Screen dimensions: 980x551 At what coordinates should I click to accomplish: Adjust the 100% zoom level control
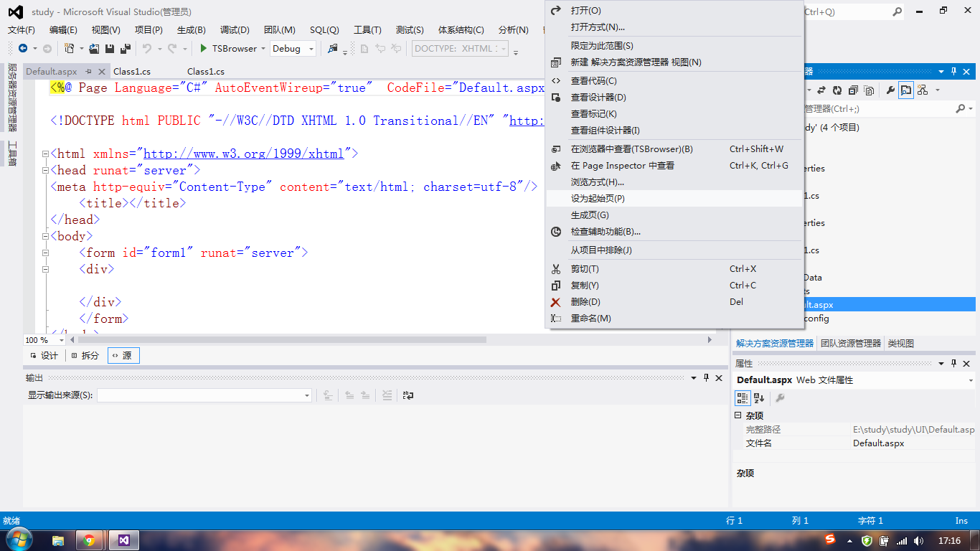pyautogui.click(x=43, y=339)
